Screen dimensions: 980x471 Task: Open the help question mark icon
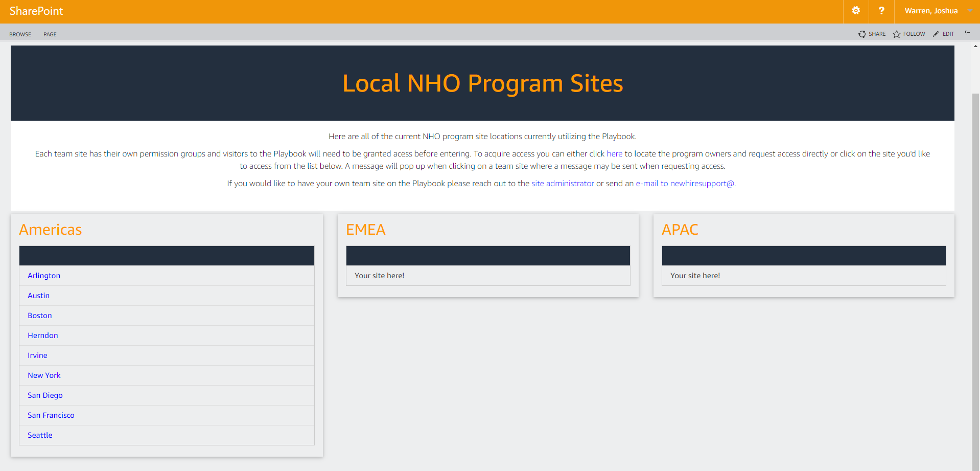click(881, 11)
